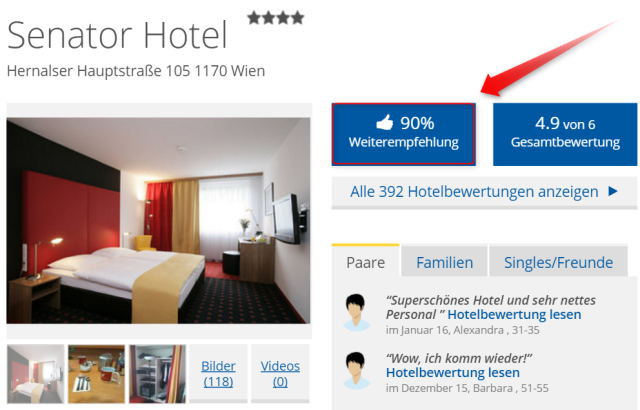Select the wardrobe closet thumbnail
This screenshot has width=640, height=410.
pos(158,374)
